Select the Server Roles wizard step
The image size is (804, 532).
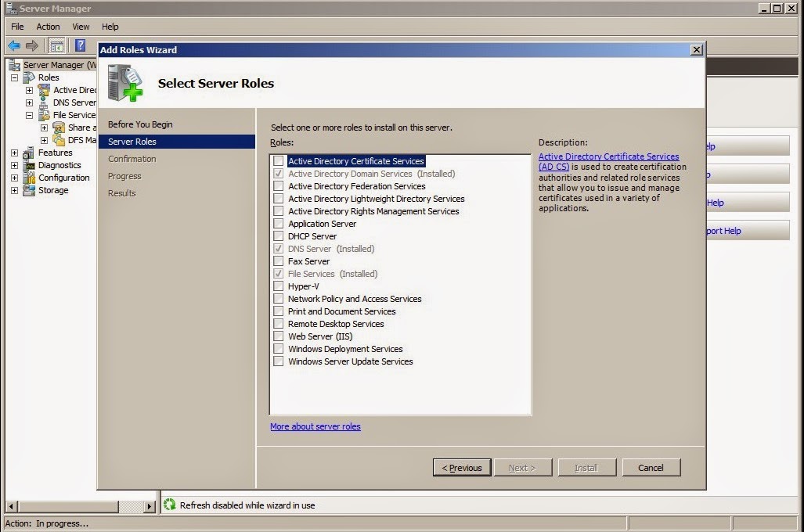click(x=176, y=142)
